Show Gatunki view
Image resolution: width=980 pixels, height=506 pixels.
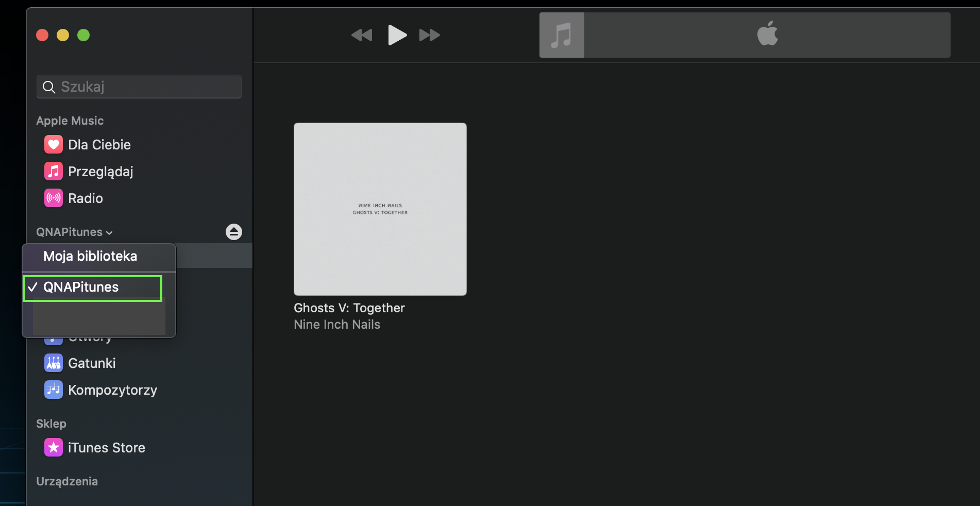click(x=92, y=363)
